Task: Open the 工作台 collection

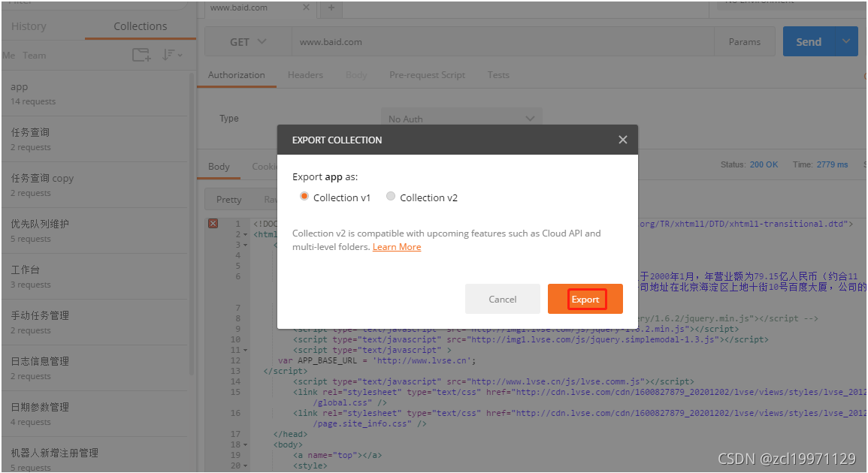Action: tap(95, 277)
